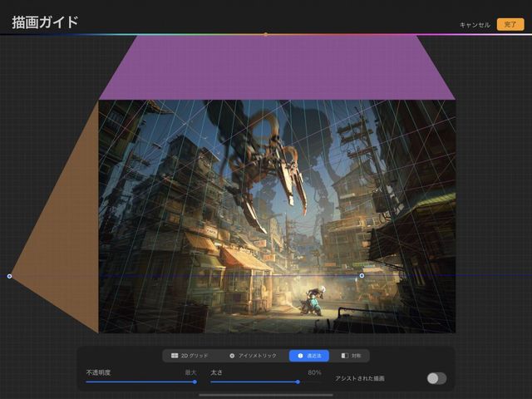Screen dimensions: 532x399
Task: Select the アイソメトリック guide tab
Action: coord(254,356)
